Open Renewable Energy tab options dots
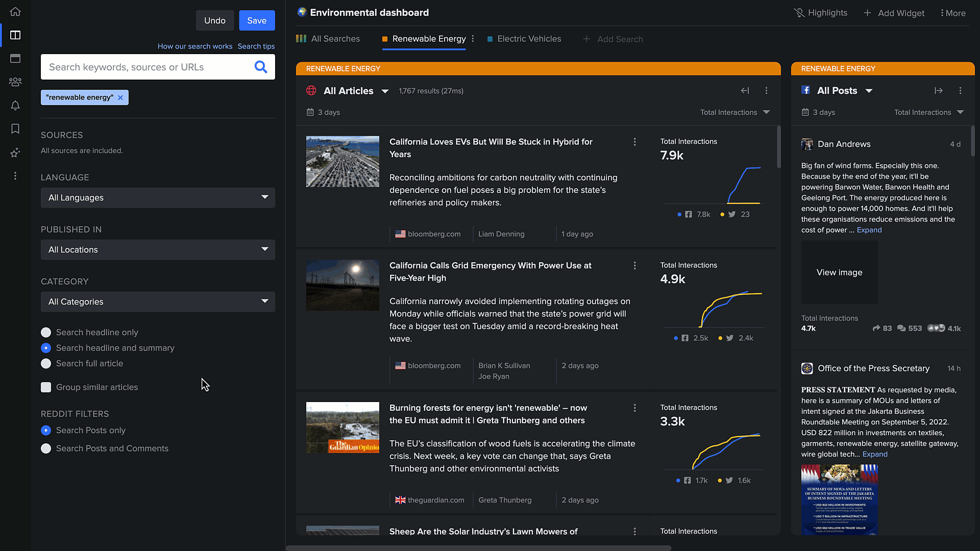 pyautogui.click(x=473, y=39)
